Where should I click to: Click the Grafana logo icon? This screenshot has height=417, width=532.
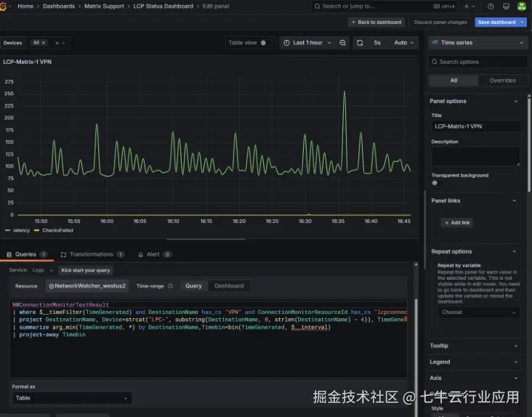(3, 6)
